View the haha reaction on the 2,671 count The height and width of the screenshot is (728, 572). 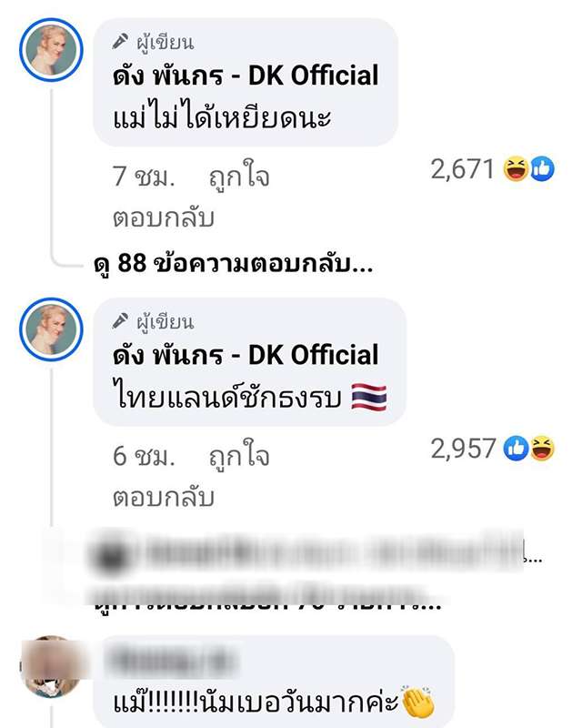click(x=517, y=169)
